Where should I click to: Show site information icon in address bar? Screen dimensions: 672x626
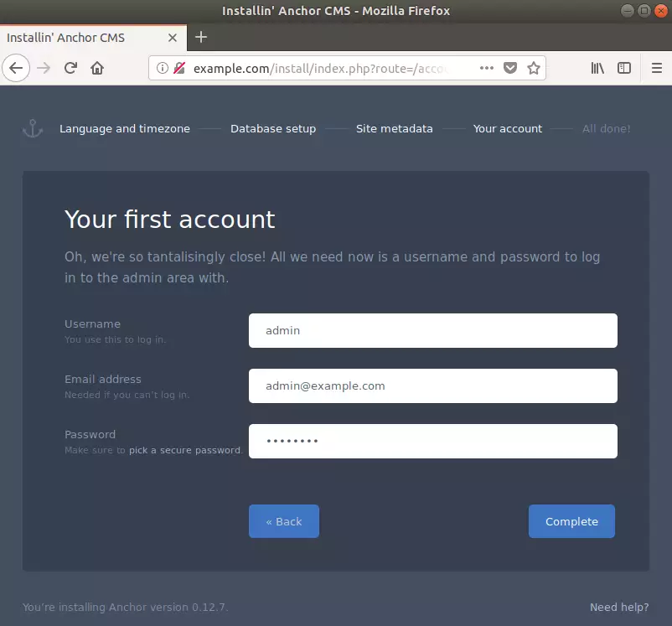pyautogui.click(x=162, y=68)
